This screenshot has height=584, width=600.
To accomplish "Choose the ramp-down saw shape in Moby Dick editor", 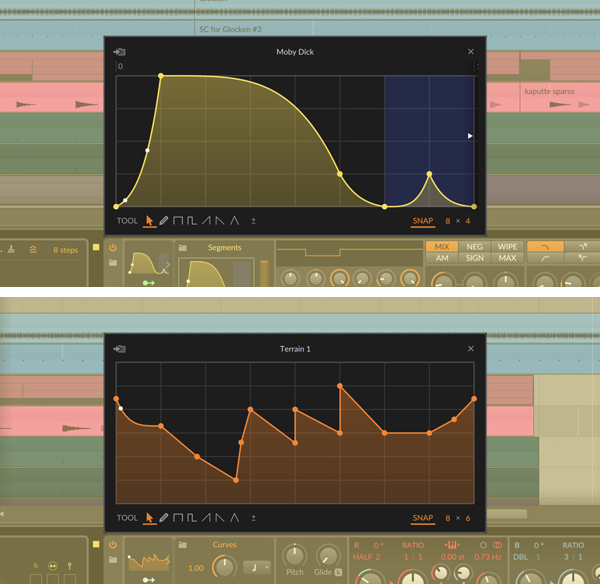I will [220, 221].
